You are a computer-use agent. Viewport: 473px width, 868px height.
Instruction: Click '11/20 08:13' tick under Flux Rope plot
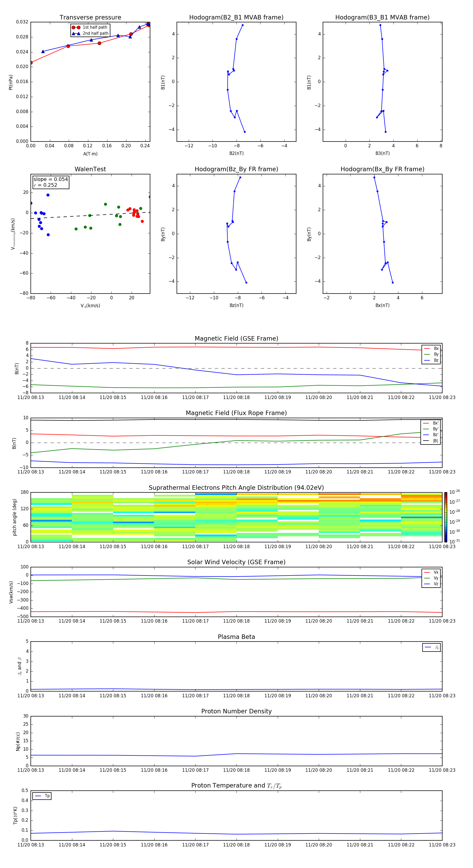[31, 472]
